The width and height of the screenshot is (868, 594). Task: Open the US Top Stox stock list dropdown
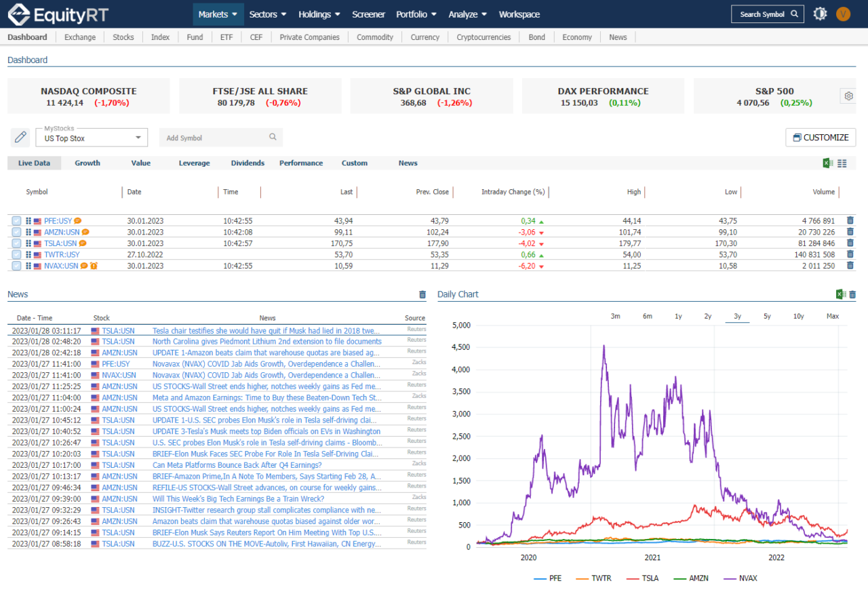(x=92, y=137)
